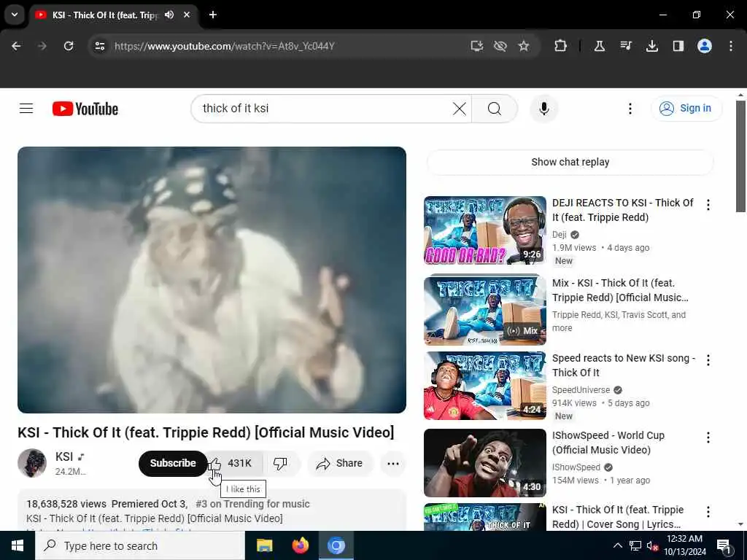The width and height of the screenshot is (747, 560).
Task: Open volume control in system tray
Action: 653,545
